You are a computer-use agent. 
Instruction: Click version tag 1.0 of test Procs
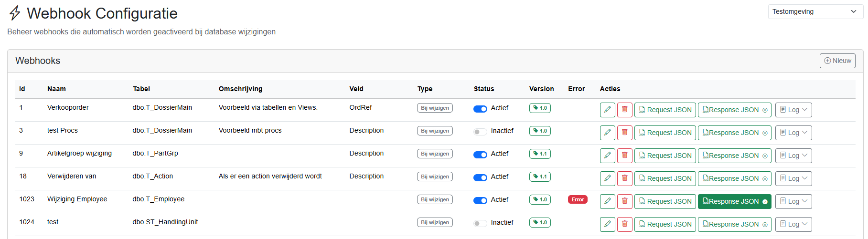coord(540,131)
